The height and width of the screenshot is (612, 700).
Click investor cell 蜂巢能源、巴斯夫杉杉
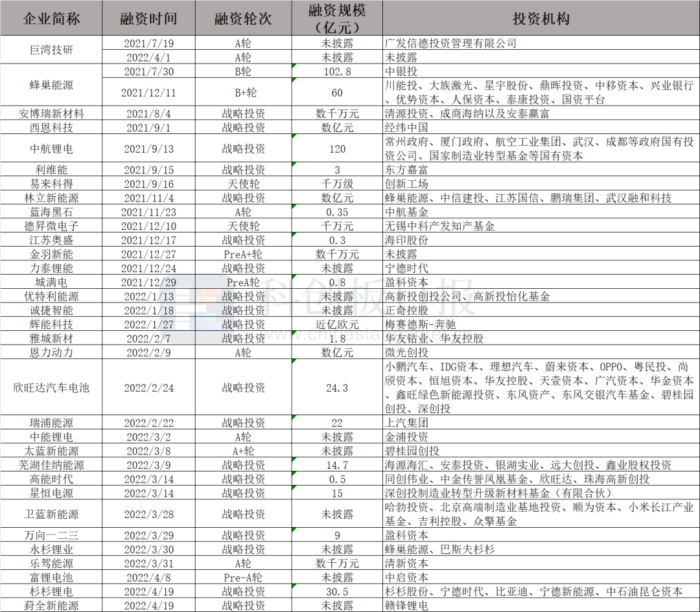(541, 549)
